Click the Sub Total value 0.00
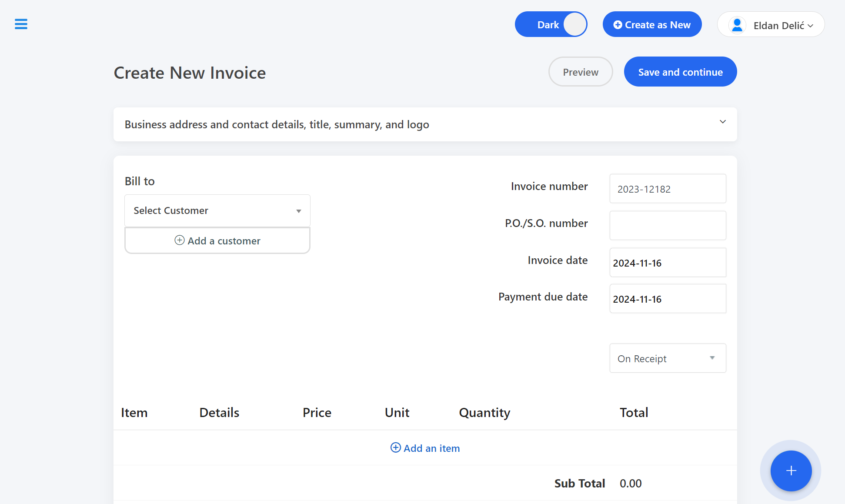 coord(631,483)
